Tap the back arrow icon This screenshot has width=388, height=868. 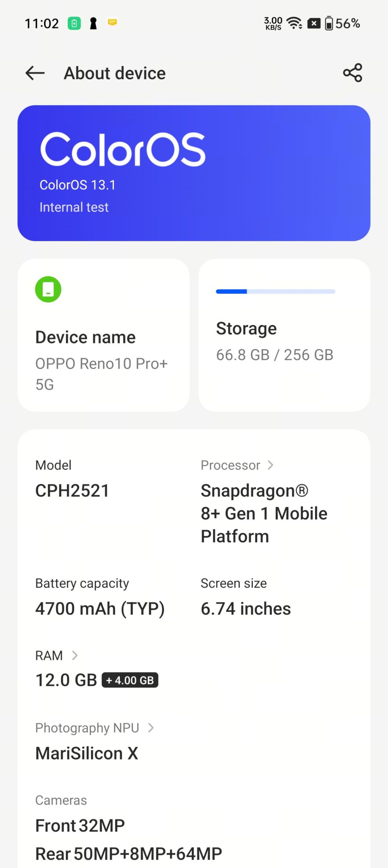click(35, 73)
